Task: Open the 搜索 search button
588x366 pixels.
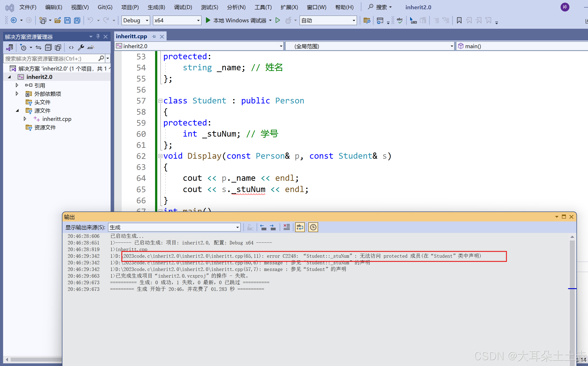Action: [x=379, y=7]
